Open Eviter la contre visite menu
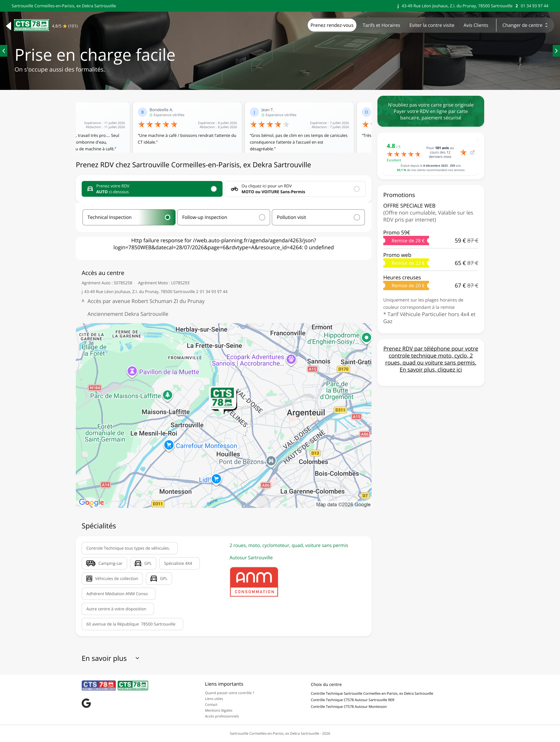Image resolution: width=560 pixels, height=742 pixels. tap(432, 25)
